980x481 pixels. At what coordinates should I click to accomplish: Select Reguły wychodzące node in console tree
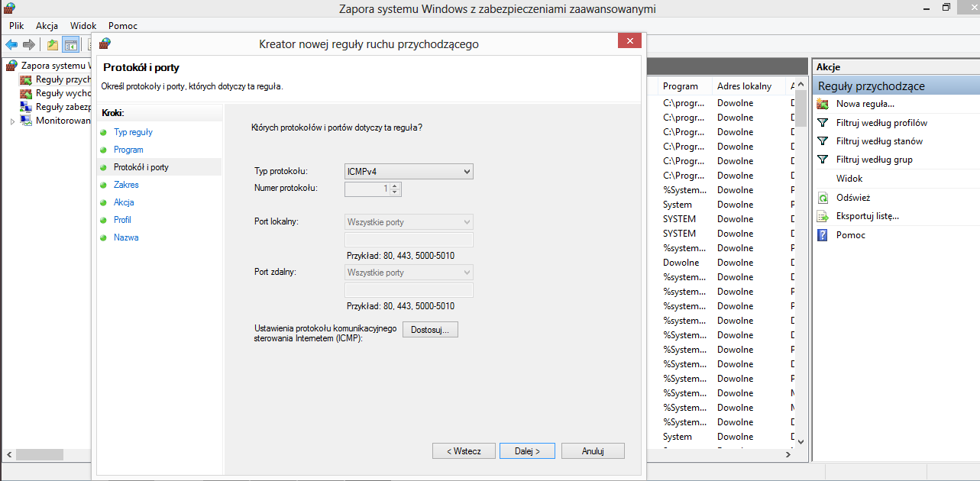point(56,93)
